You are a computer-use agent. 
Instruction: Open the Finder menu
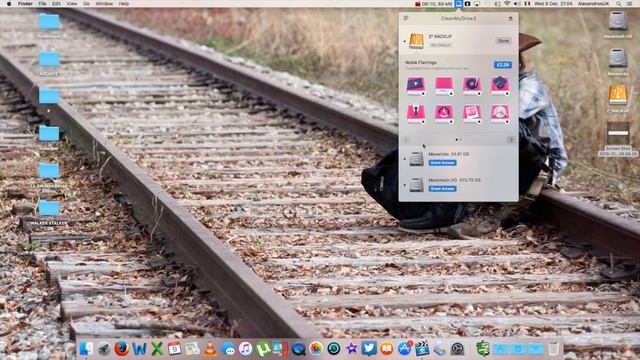[x=25, y=4]
